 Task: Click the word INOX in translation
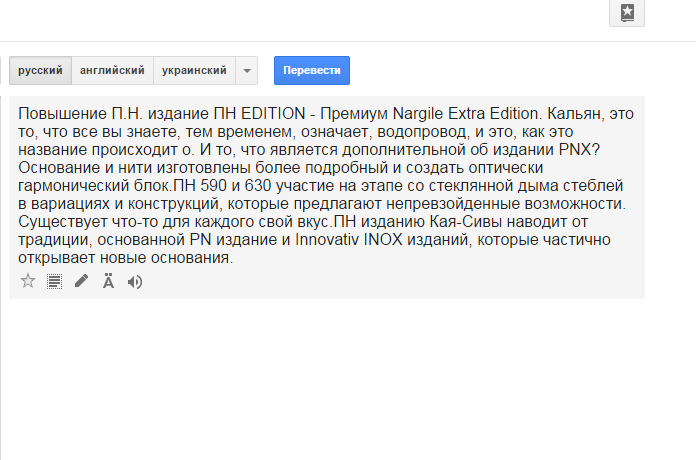(x=383, y=240)
